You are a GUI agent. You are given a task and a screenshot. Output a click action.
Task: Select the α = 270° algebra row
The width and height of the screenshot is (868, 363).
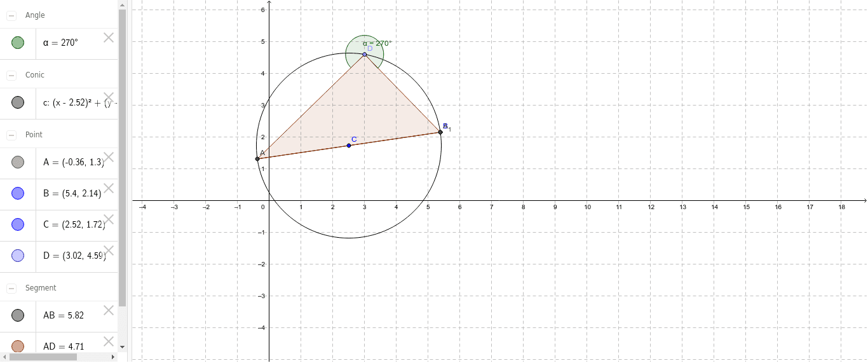pos(59,43)
